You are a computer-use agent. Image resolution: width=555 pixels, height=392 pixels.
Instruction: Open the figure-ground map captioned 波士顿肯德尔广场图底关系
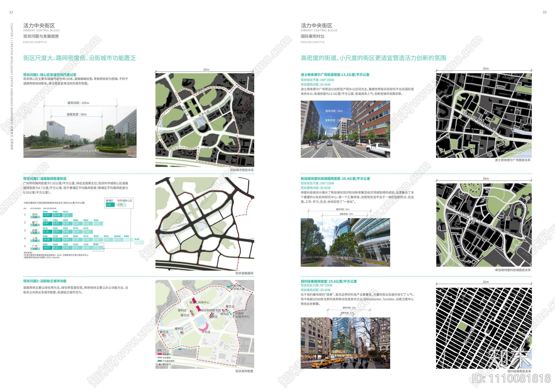tap(484, 115)
